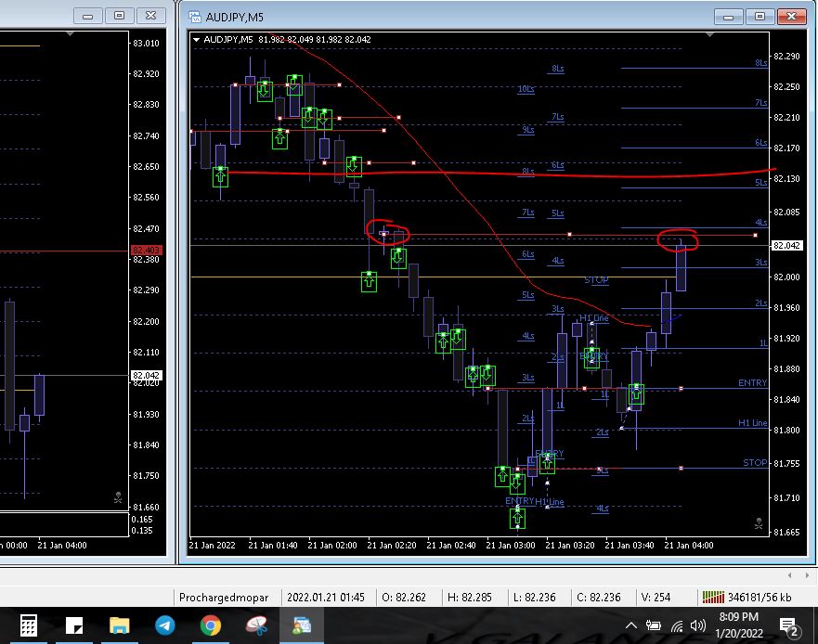Click the 21 Jan 02:20 time label

coord(391,546)
